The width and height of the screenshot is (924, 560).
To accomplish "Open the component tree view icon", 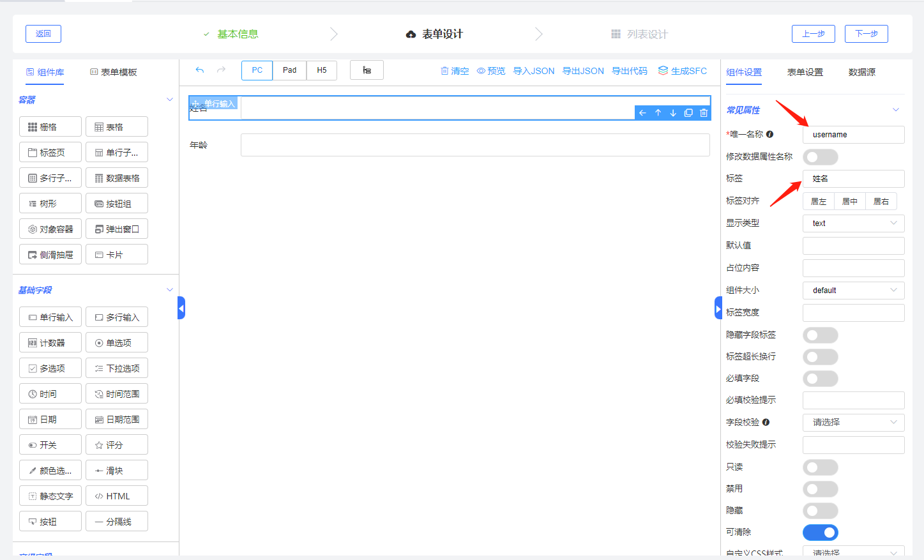I will [x=367, y=70].
